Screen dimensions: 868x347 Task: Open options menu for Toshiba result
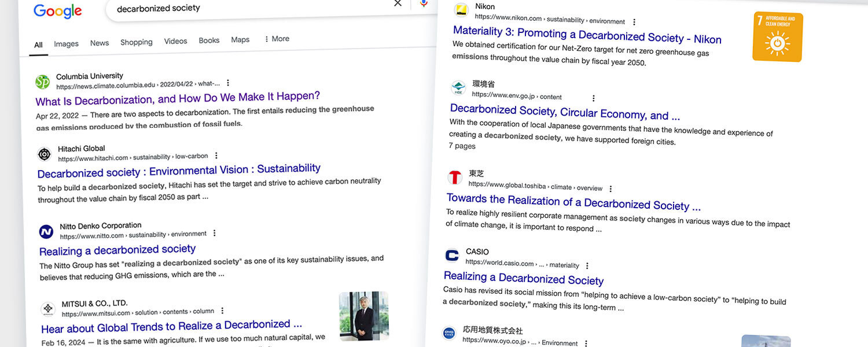(610, 189)
